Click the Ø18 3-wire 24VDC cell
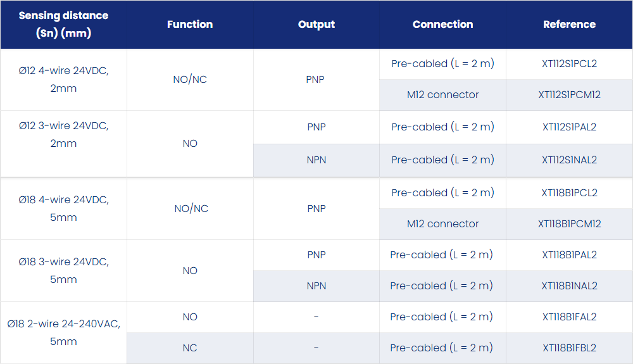 [63, 271]
